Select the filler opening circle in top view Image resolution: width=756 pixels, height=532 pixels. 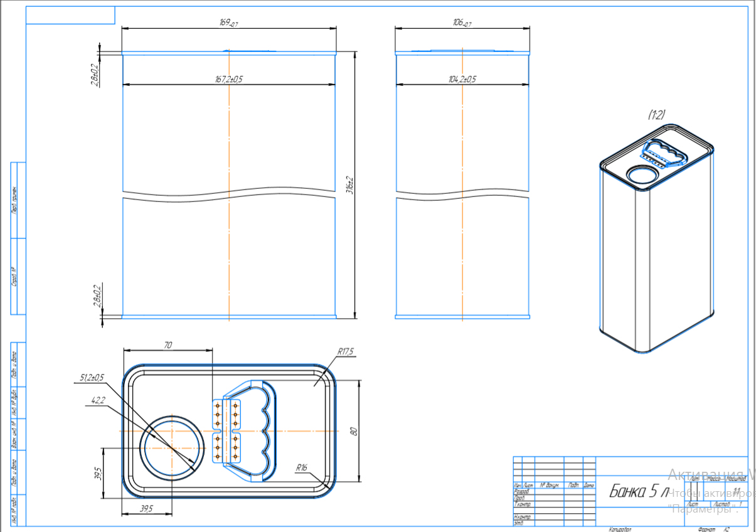click(x=173, y=447)
